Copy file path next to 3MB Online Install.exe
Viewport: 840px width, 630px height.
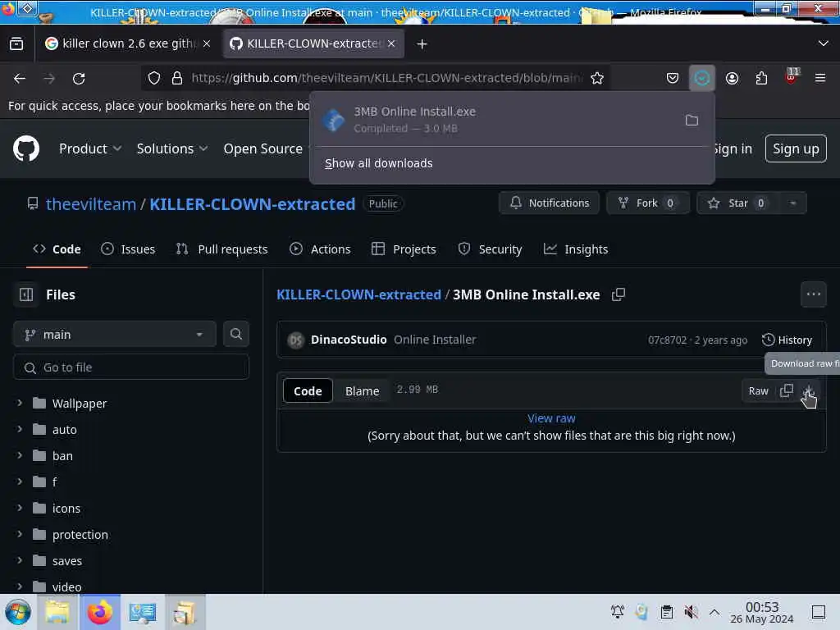click(x=619, y=294)
